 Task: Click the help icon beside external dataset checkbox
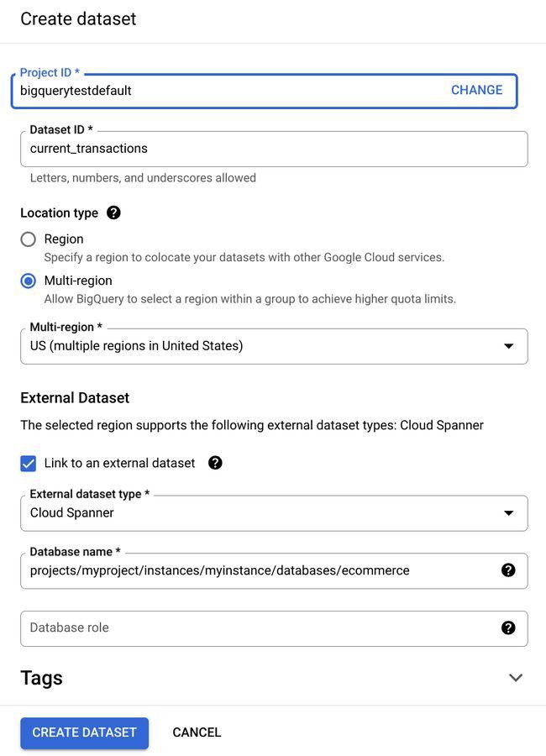click(215, 461)
